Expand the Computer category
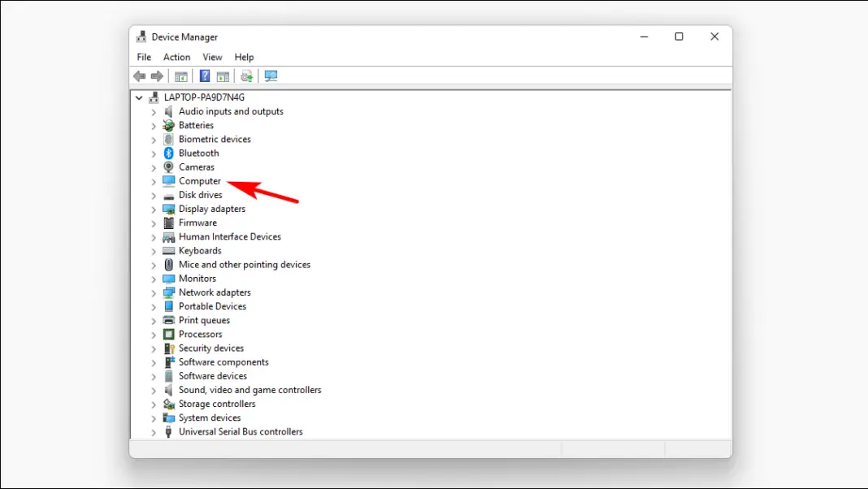The width and height of the screenshot is (868, 489). coord(154,180)
